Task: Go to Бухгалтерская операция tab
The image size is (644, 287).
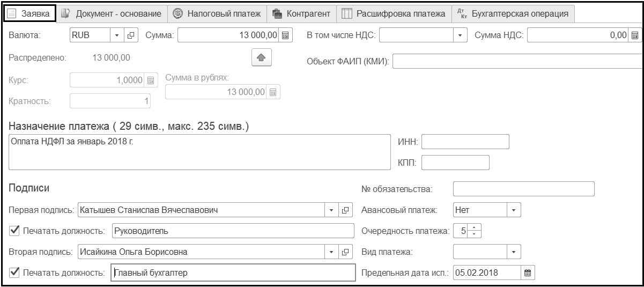Action: coord(514,13)
